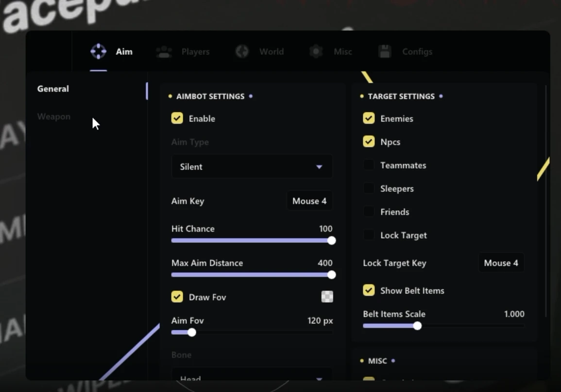
Task: Click the Aim Fov slider handle
Action: pos(192,333)
